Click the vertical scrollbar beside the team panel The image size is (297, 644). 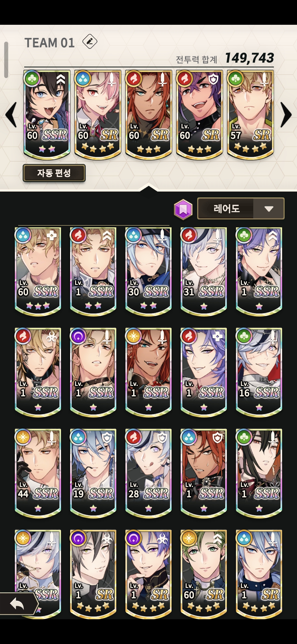pyautogui.click(x=6, y=60)
